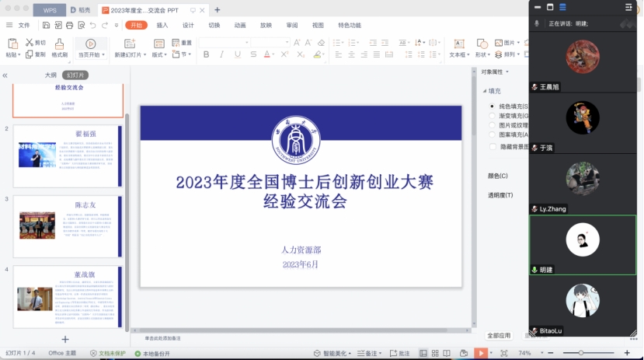The width and height of the screenshot is (644, 360).
Task: Select gradient fill (渐变填充) radio option
Action: [x=492, y=115]
